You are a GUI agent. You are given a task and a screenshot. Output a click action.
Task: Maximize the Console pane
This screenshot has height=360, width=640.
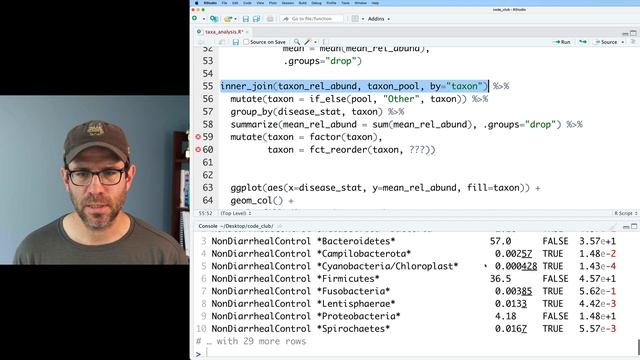pos(634,227)
